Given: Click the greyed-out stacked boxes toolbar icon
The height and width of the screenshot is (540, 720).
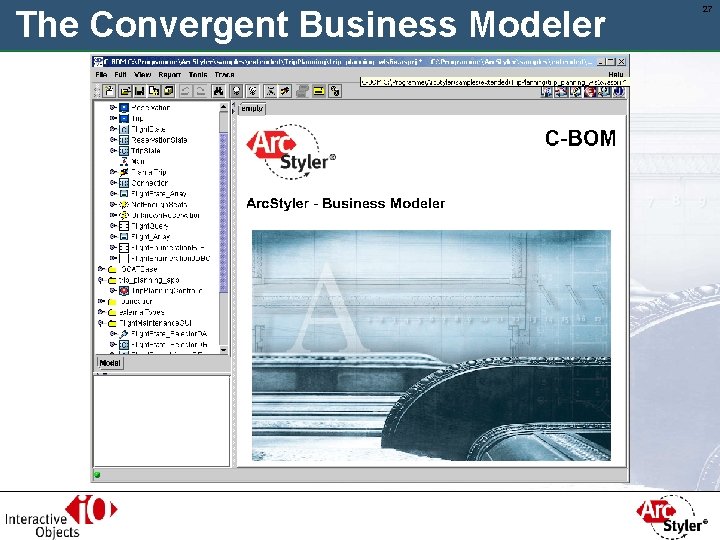Looking at the screenshot, I should tap(302, 91).
